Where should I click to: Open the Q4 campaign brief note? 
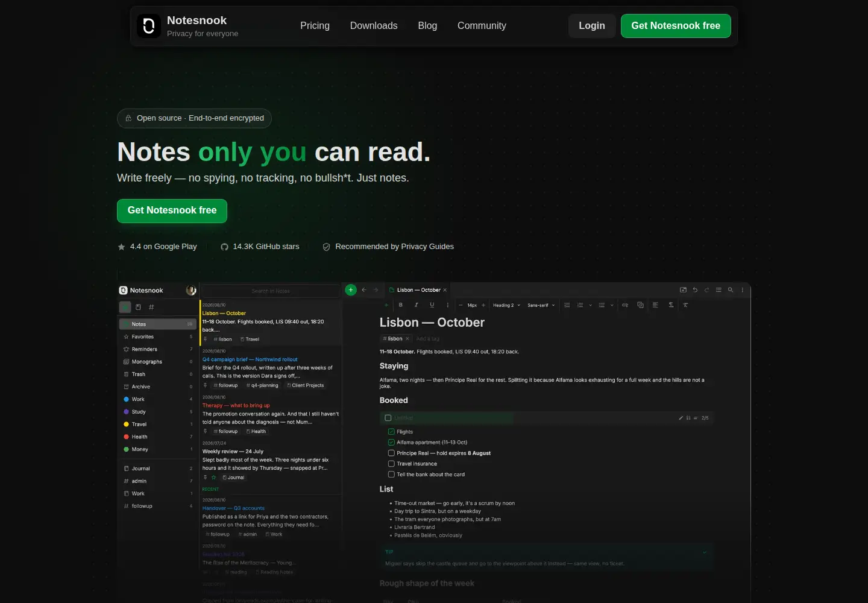tap(271, 368)
